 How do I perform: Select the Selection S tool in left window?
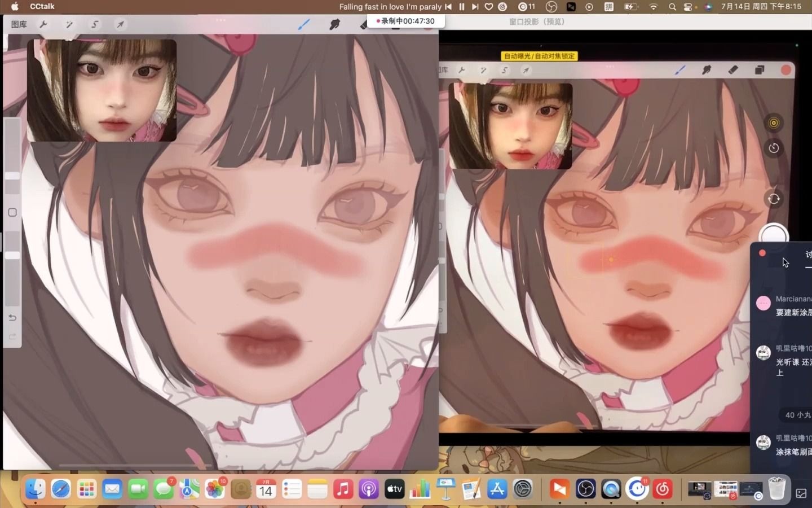(95, 24)
